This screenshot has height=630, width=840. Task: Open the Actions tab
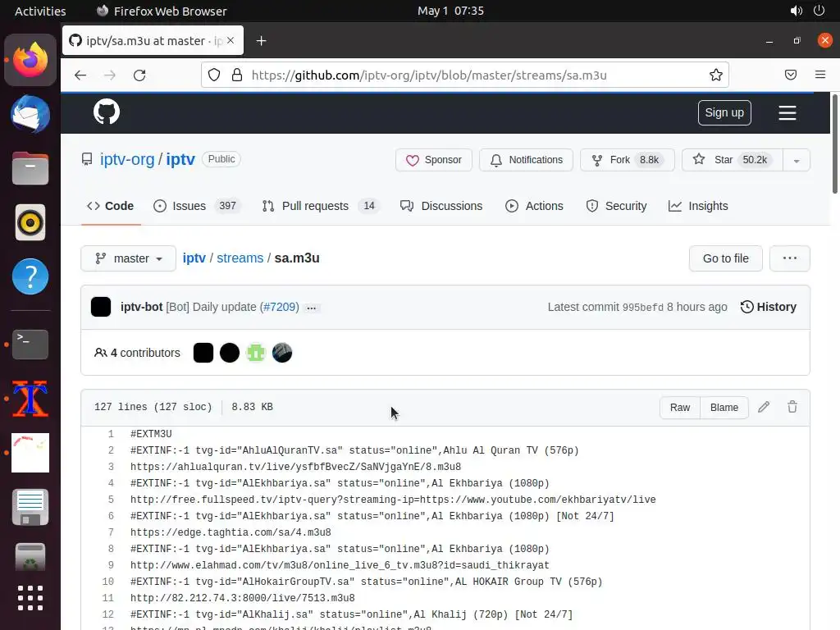click(x=534, y=206)
